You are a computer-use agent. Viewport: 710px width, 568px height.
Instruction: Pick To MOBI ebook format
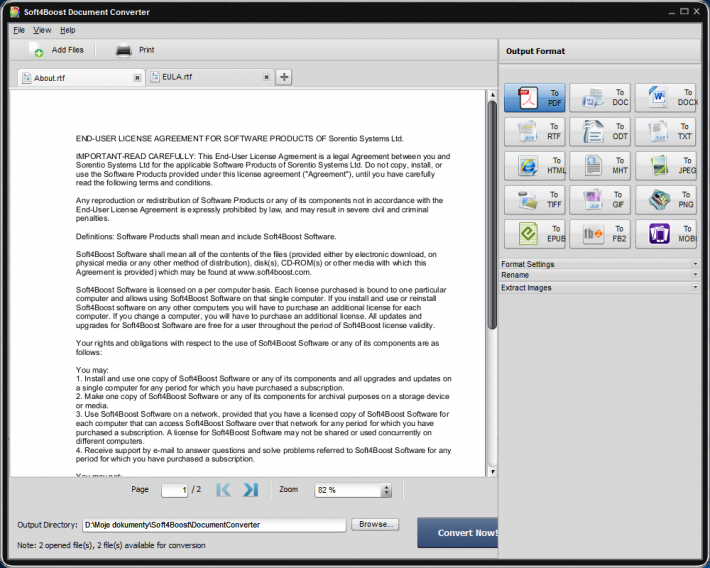pyautogui.click(x=666, y=234)
